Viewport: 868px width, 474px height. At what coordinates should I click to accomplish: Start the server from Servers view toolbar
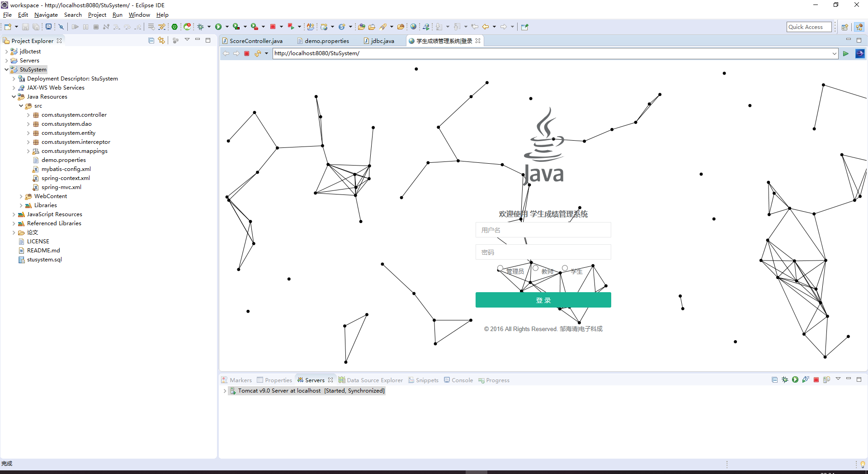[795, 379]
